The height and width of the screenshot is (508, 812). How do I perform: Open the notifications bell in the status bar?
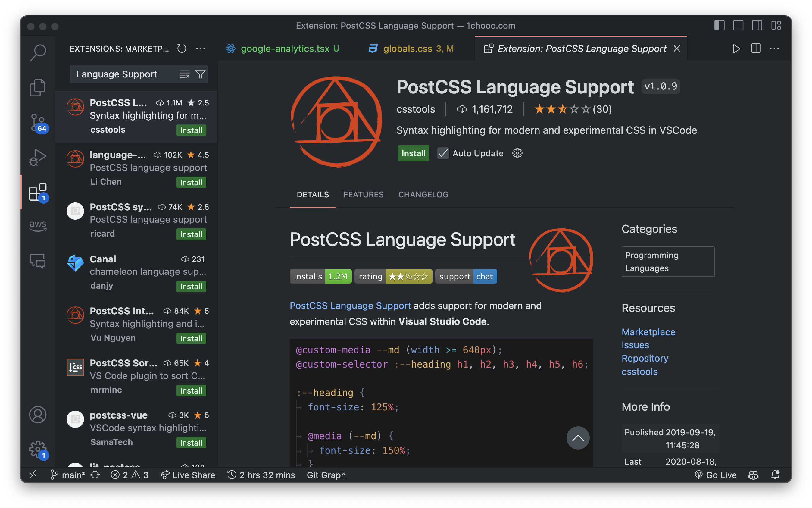point(776,475)
